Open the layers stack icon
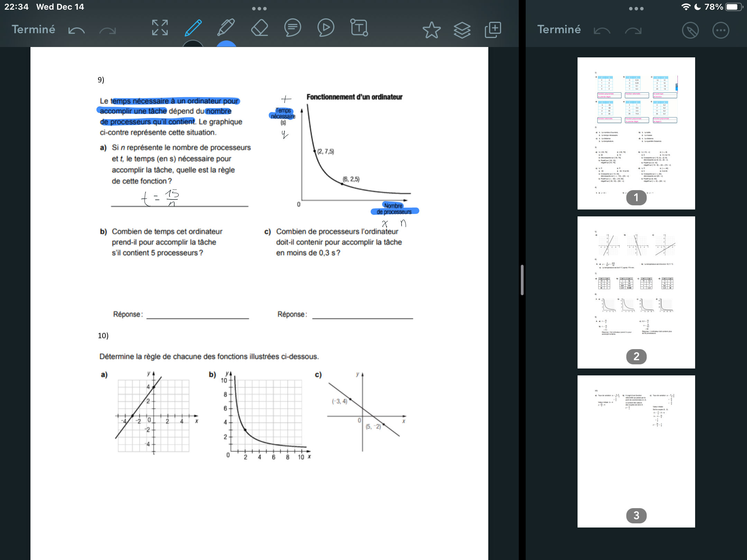This screenshot has width=747, height=560. [462, 30]
